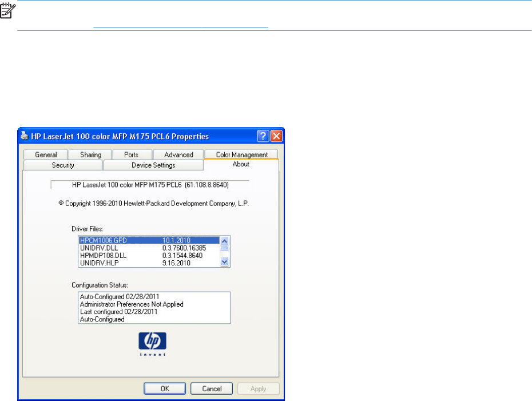
Task: Click version 0.3.7600.16385 value
Action: coord(184,248)
